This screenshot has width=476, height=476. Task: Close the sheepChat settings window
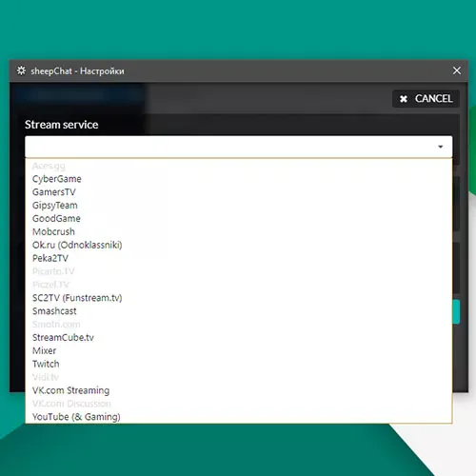pyautogui.click(x=457, y=70)
